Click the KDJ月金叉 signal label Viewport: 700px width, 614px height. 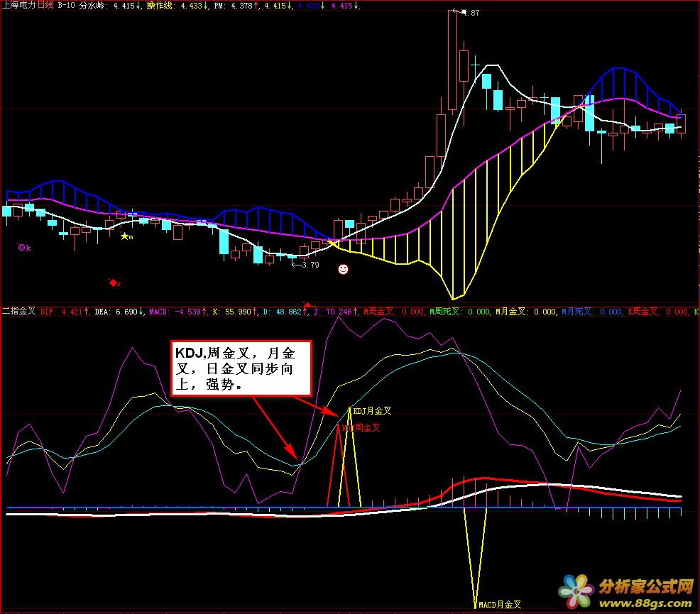[x=372, y=410]
